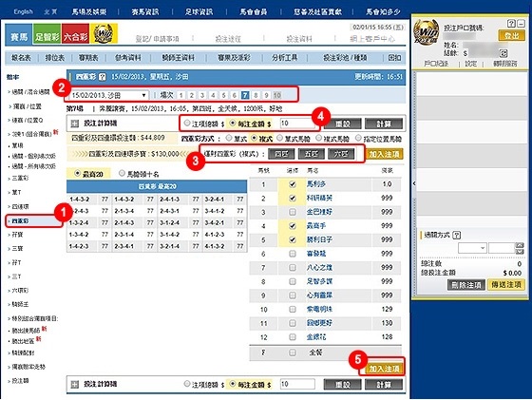Open the 賽果及派彩 menu item

click(x=234, y=58)
